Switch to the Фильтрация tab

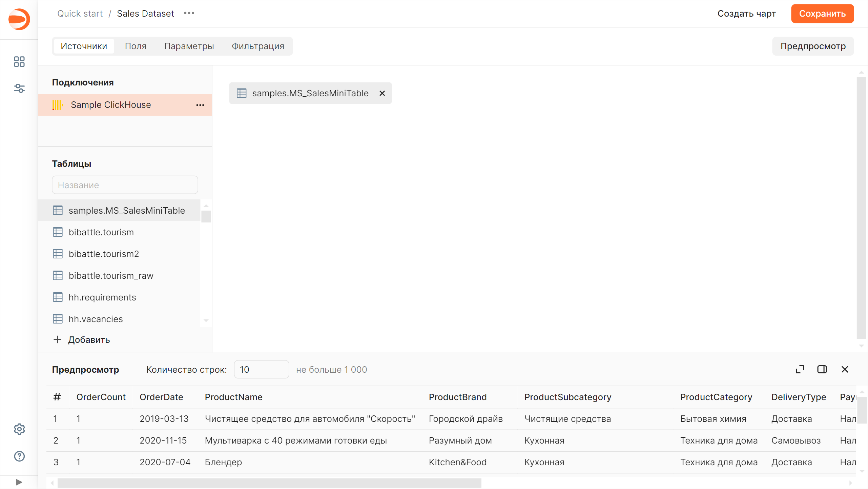(257, 46)
